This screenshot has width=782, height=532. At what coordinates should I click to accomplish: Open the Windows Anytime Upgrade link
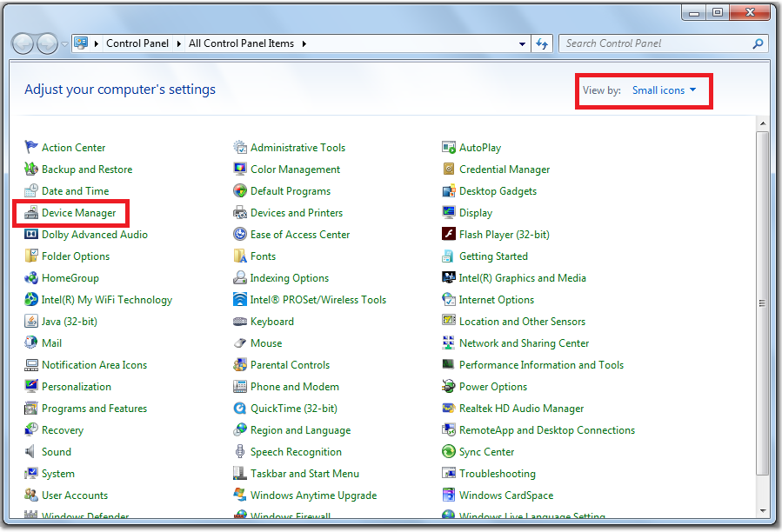(313, 495)
